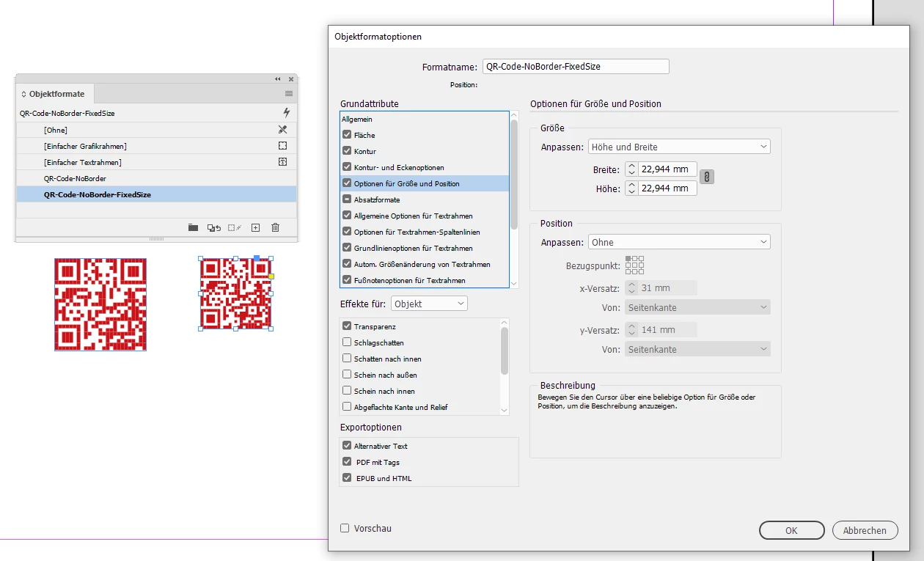
Task: Click the clear attributes not defined icon
Action: click(x=235, y=227)
